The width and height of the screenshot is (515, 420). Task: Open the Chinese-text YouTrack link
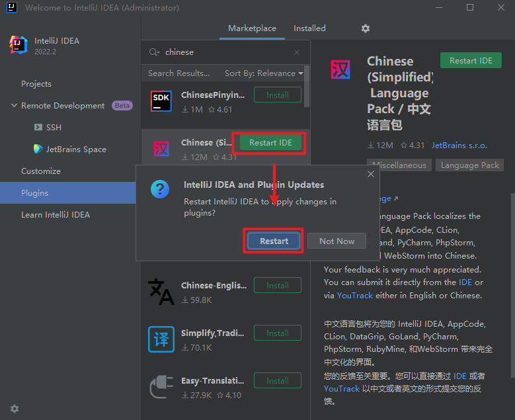coord(342,389)
